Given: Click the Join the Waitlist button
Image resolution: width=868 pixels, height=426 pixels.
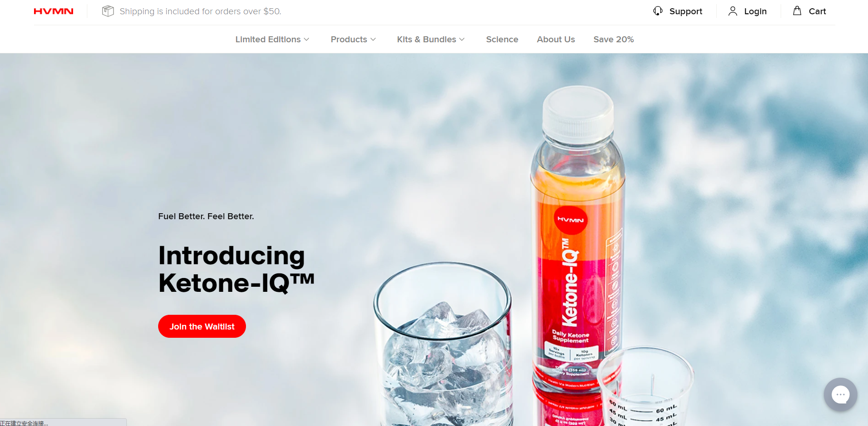Looking at the screenshot, I should (202, 326).
